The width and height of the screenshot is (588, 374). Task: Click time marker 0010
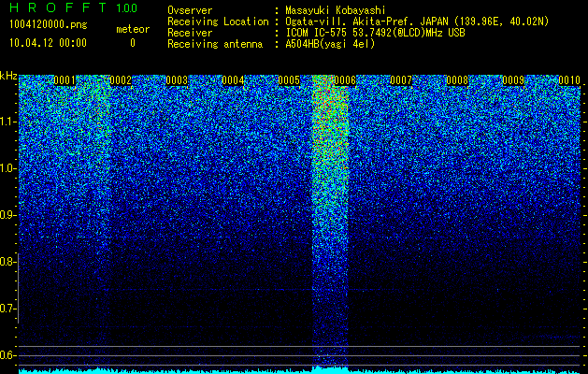(569, 80)
